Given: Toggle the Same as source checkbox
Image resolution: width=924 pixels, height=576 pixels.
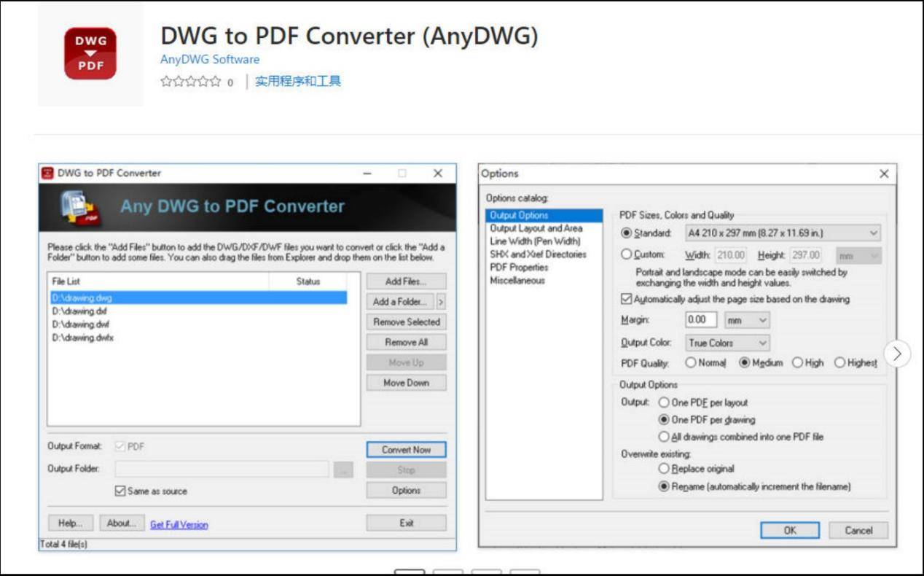Looking at the screenshot, I should [120, 491].
